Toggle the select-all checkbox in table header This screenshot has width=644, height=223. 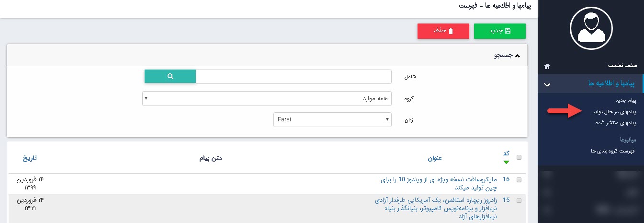pyautogui.click(x=519, y=157)
